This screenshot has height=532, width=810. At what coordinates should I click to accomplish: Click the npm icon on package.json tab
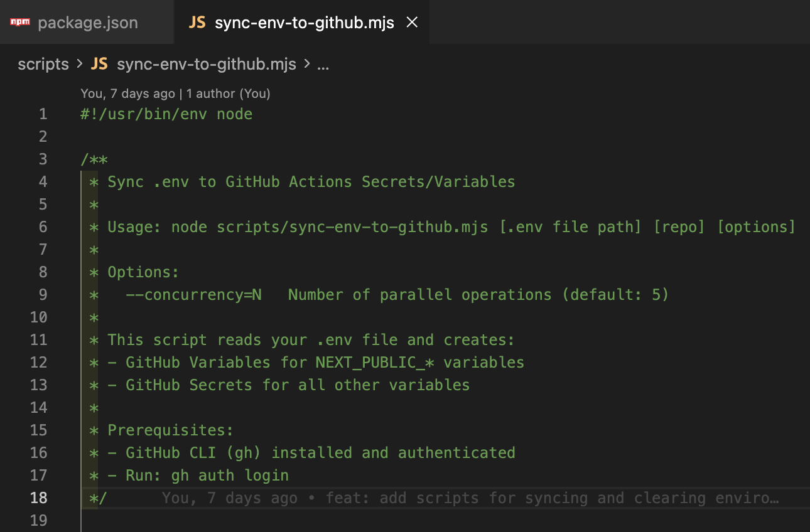[20, 23]
